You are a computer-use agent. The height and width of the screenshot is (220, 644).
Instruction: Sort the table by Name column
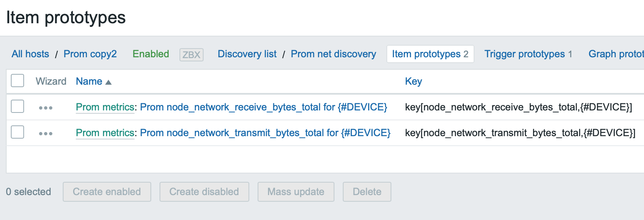tap(89, 81)
